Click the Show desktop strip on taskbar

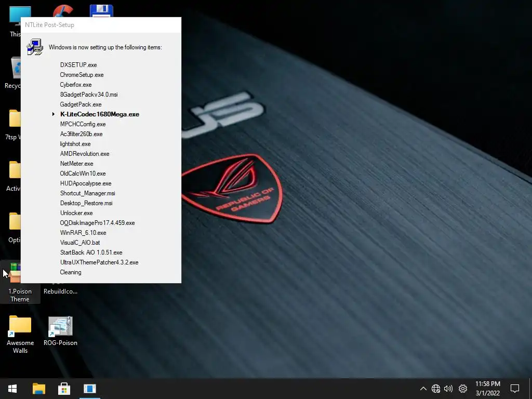tap(530, 389)
